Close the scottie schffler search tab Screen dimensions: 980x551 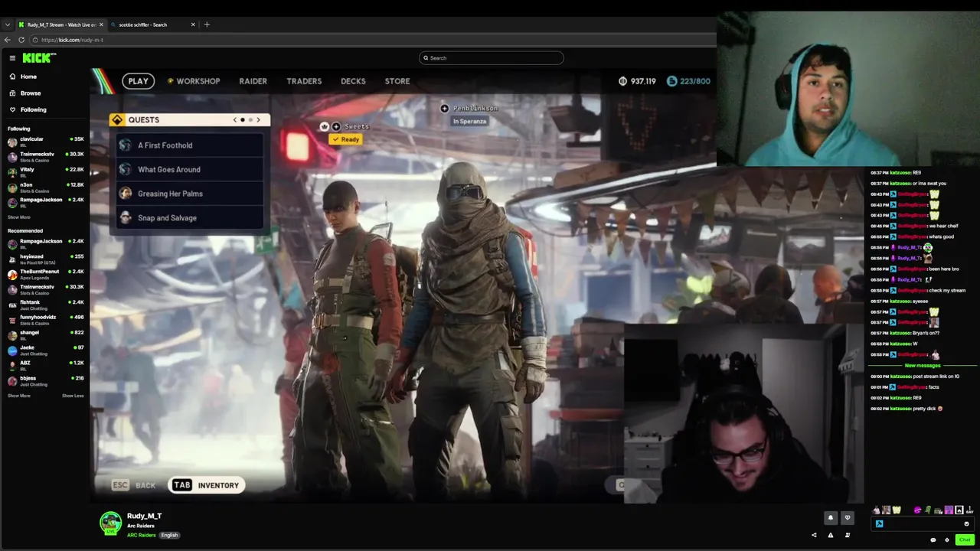[193, 24]
